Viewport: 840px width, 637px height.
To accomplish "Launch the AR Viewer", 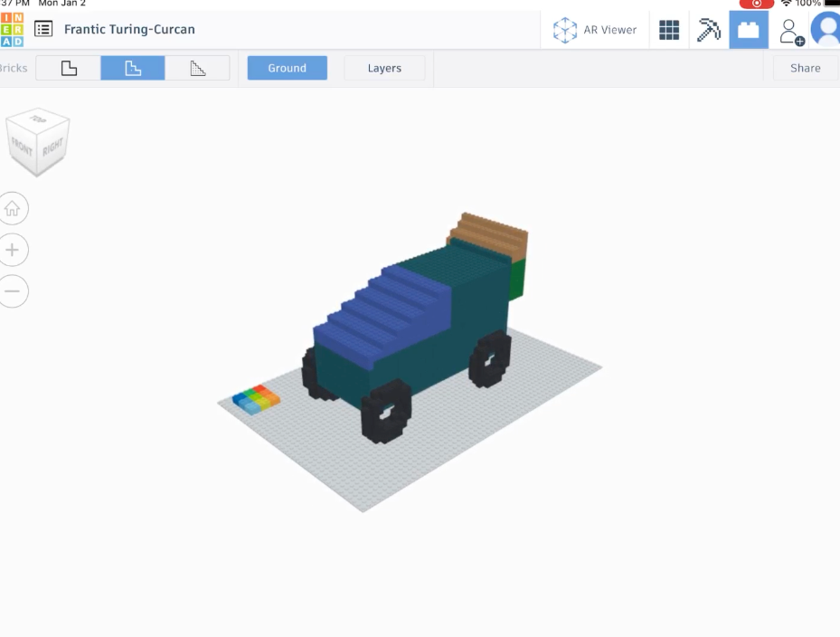I will [595, 30].
